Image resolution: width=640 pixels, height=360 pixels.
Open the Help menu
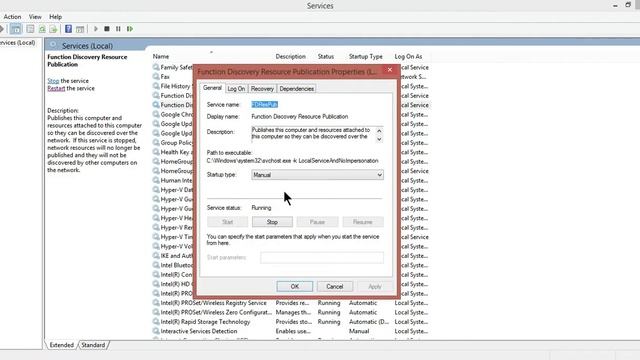(x=56, y=17)
